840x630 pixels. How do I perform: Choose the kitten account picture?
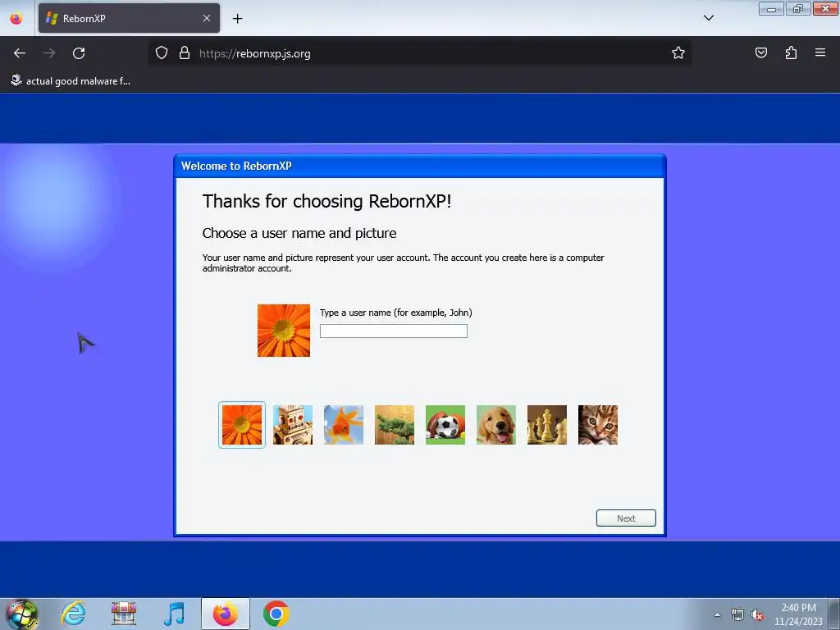click(598, 425)
